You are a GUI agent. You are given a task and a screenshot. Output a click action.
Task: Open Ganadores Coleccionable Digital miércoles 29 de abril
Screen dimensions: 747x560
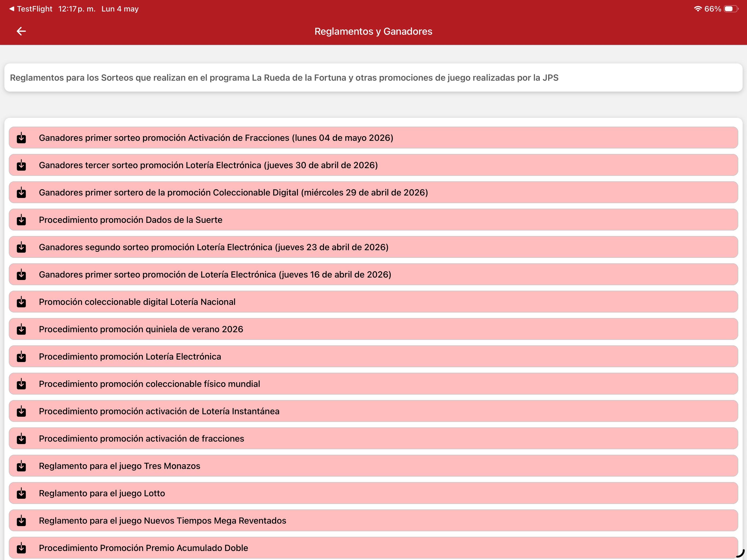tap(373, 192)
